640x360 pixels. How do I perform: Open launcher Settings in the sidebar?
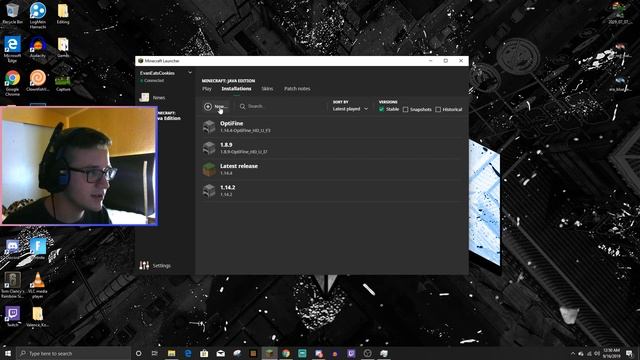pos(155,266)
